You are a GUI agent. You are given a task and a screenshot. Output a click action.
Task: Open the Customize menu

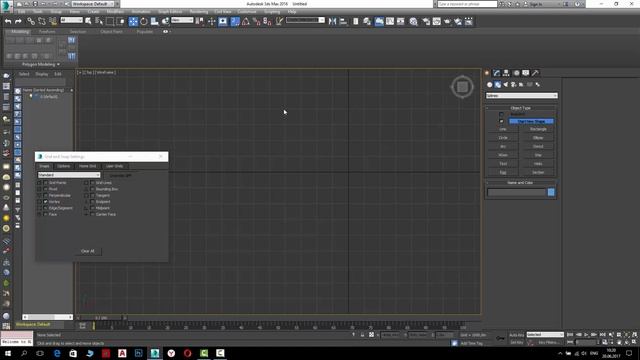247,12
